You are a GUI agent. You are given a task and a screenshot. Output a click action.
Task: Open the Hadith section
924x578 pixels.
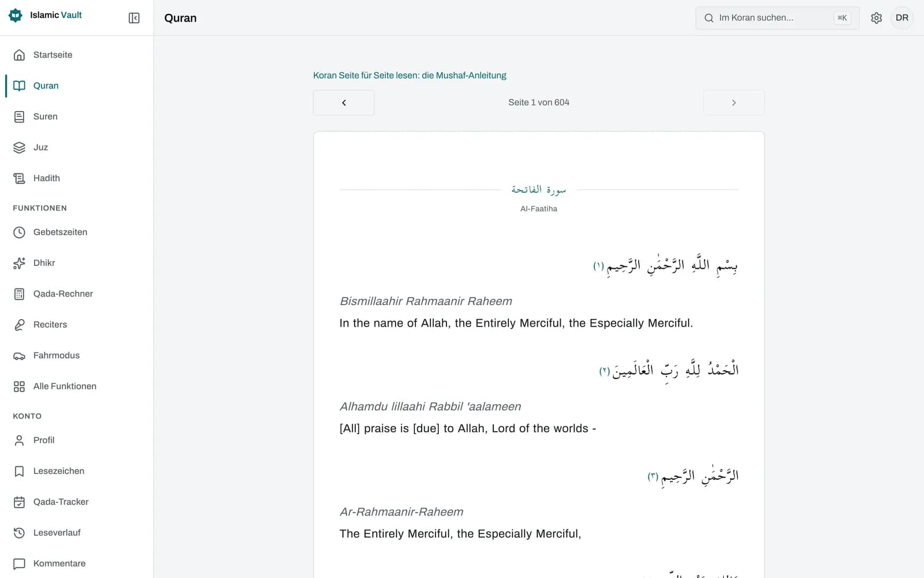[x=77, y=178]
